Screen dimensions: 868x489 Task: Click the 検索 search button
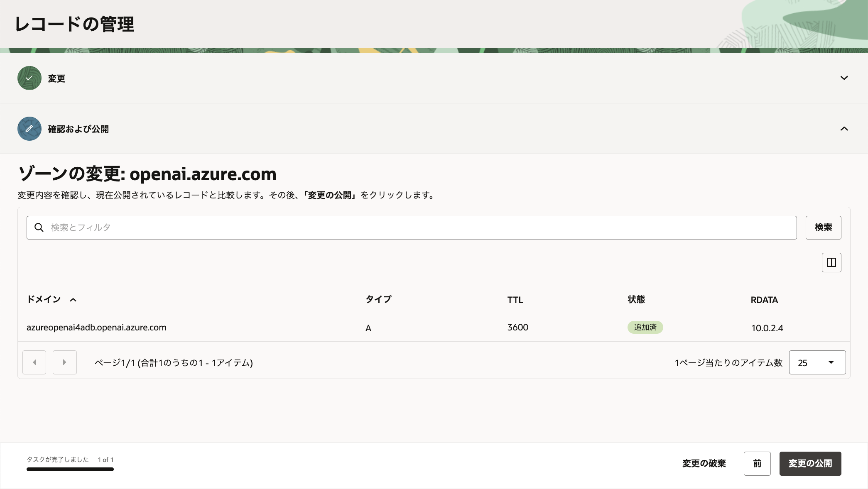[x=823, y=227]
